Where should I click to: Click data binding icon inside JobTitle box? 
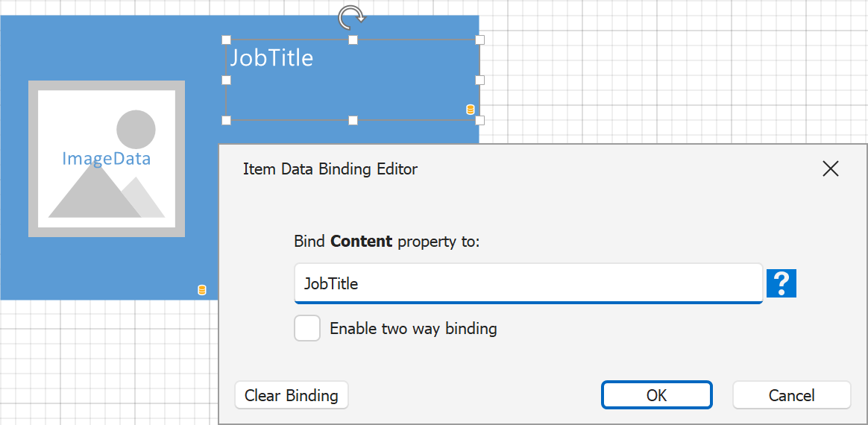click(470, 110)
